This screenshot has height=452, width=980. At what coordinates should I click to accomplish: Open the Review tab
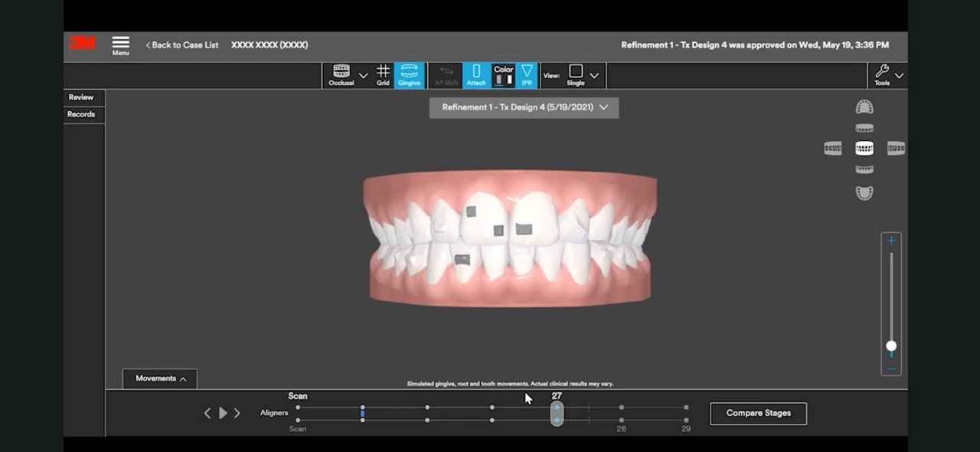click(81, 97)
